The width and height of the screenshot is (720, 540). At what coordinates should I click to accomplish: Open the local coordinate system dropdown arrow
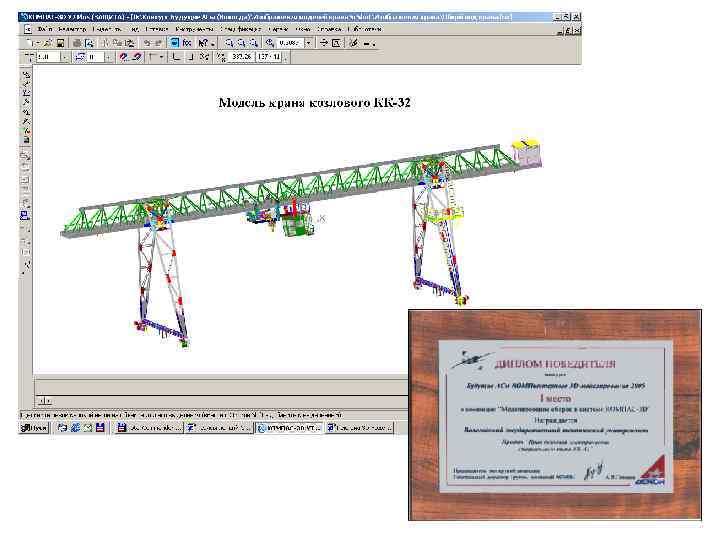pos(161,57)
